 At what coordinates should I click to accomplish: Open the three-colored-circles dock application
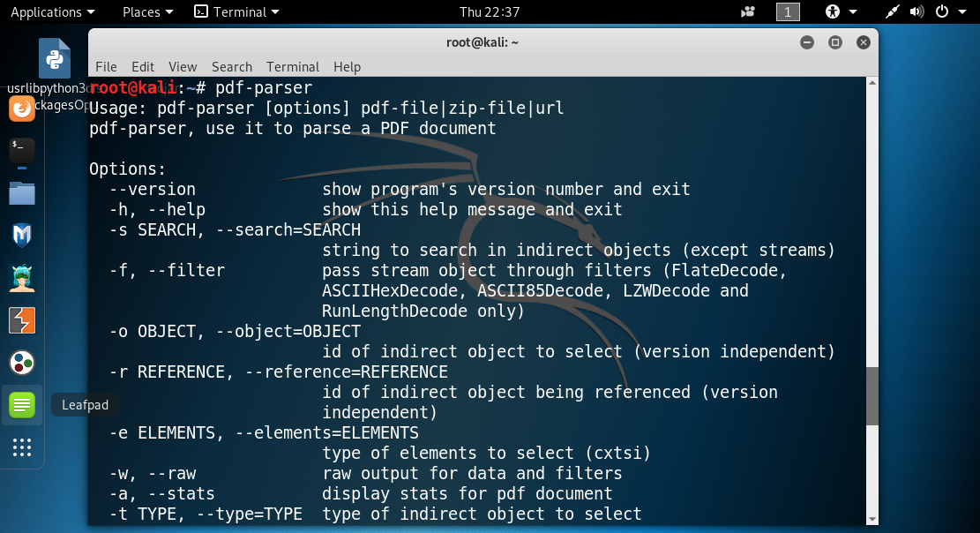[22, 363]
